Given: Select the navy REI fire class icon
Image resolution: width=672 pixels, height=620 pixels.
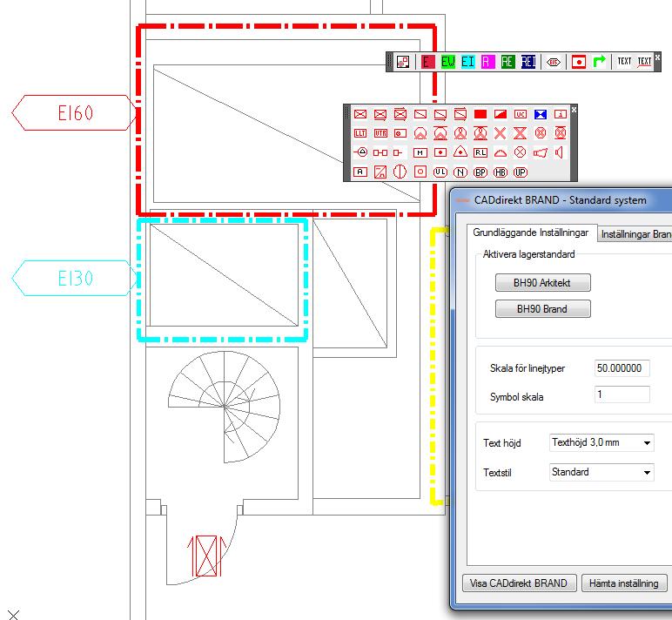Looking at the screenshot, I should [528, 62].
